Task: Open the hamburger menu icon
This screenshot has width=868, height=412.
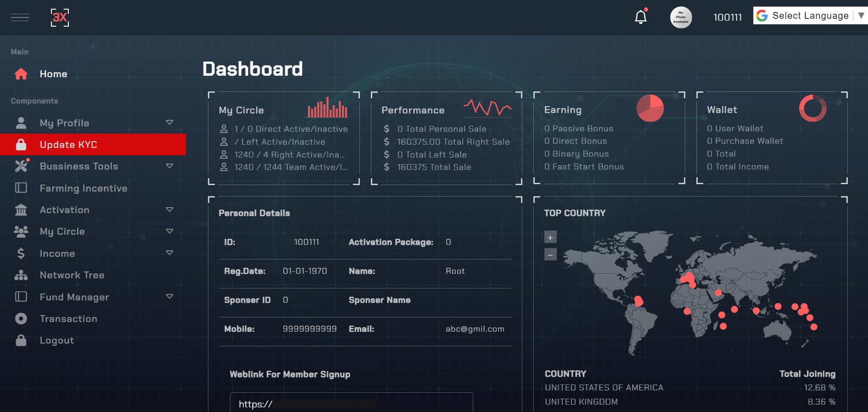Action: coord(20,17)
